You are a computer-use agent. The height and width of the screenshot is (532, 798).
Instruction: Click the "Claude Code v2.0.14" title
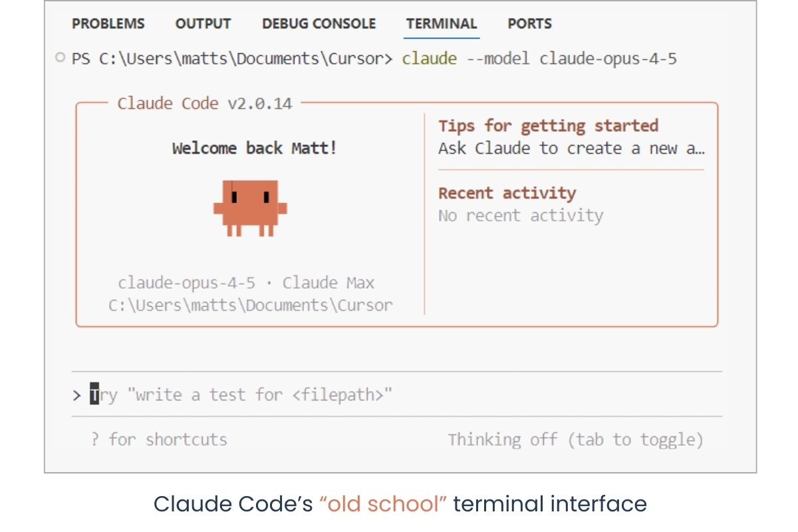pyautogui.click(x=205, y=104)
